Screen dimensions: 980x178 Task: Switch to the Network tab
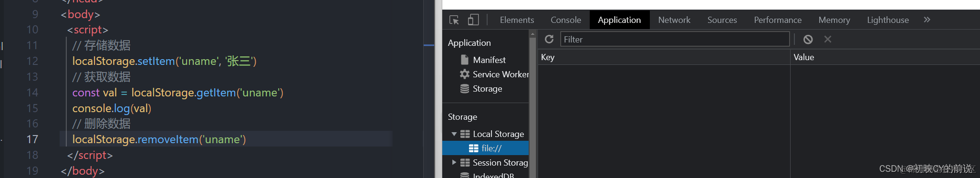[x=674, y=20]
